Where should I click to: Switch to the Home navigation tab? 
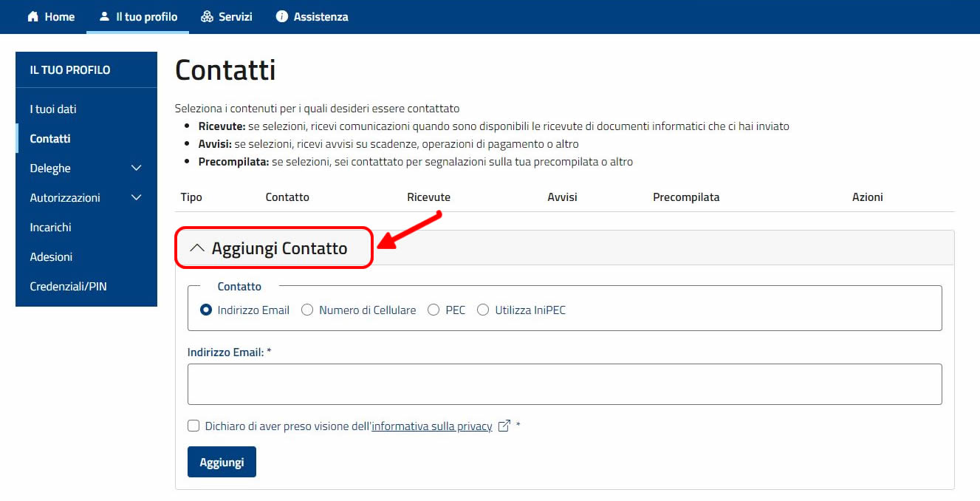click(51, 16)
